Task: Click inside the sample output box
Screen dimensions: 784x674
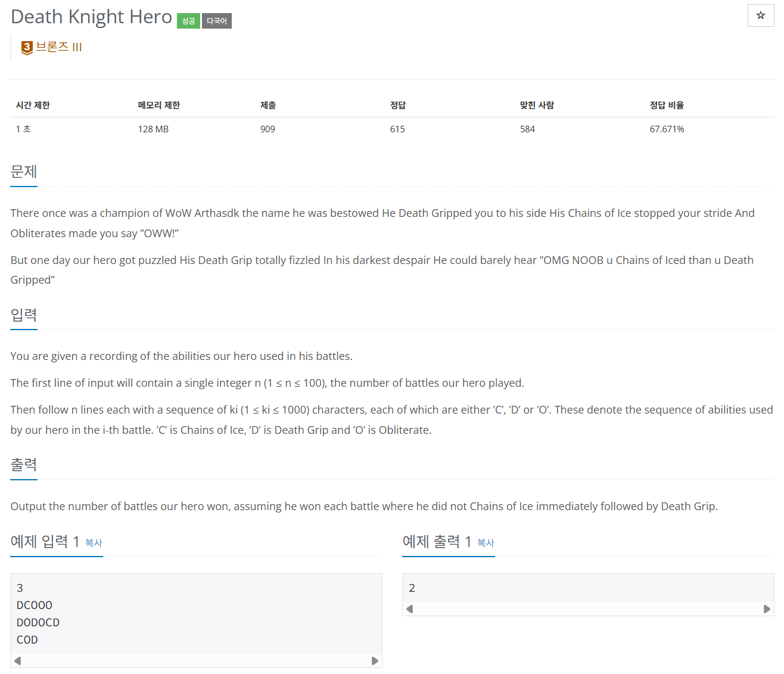Action: coord(588,588)
